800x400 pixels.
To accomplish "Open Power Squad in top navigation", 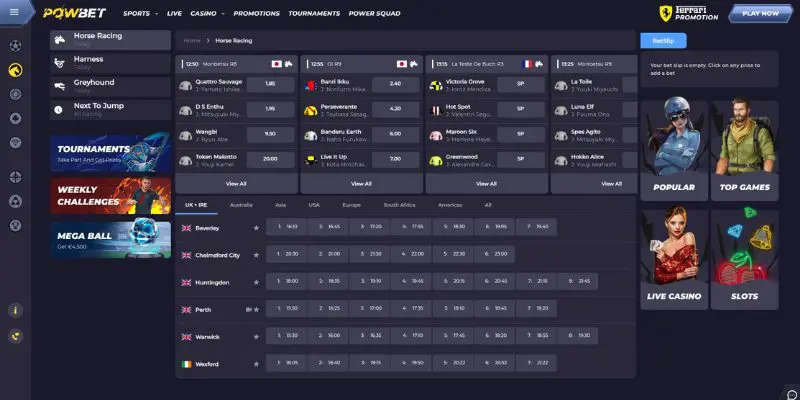I will 374,14.
